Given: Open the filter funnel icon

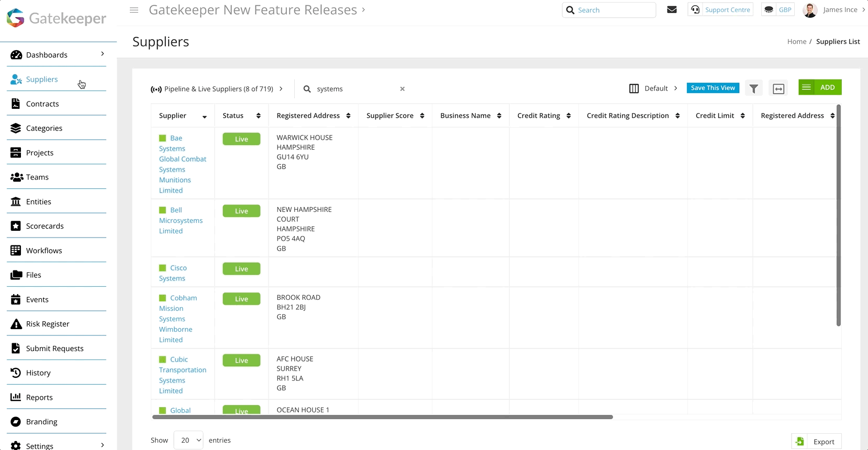Looking at the screenshot, I should (754, 88).
